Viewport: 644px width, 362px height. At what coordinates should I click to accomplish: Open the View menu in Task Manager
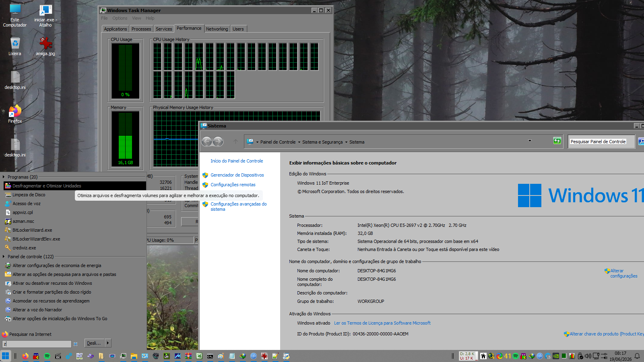click(x=137, y=18)
